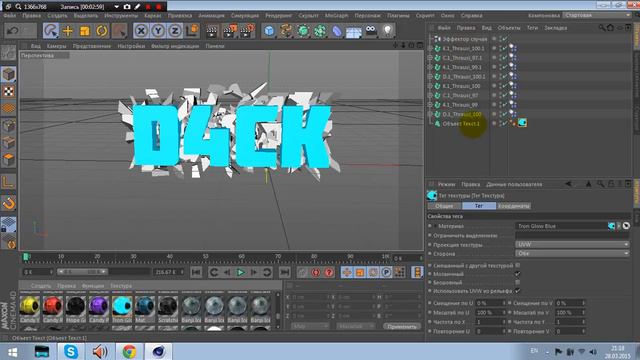
Task: Toggle Position keyframe recording button
Action: click(x=347, y=272)
